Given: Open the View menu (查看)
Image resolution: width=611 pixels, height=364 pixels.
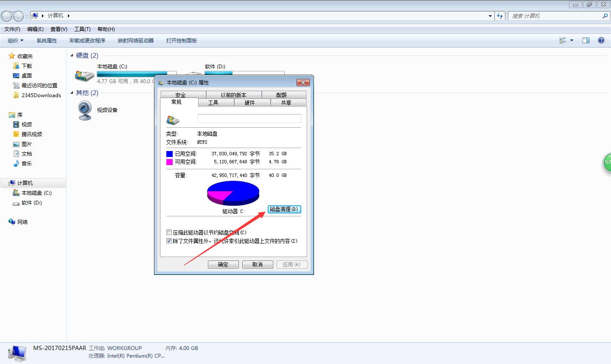Looking at the screenshot, I should [x=59, y=29].
